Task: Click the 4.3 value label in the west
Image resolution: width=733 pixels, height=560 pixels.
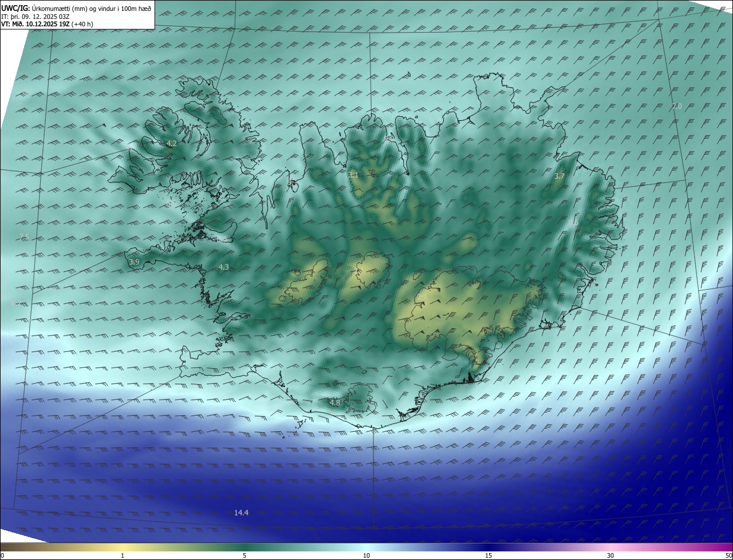Action: 224,267
